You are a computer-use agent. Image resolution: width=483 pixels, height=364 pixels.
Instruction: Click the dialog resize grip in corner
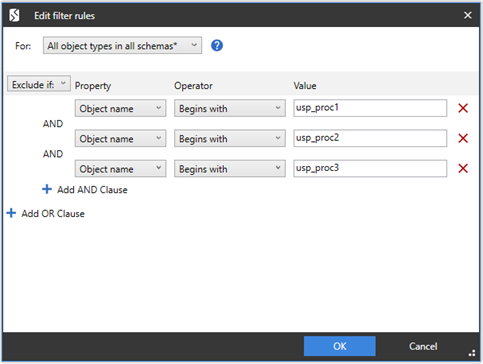(x=472, y=353)
